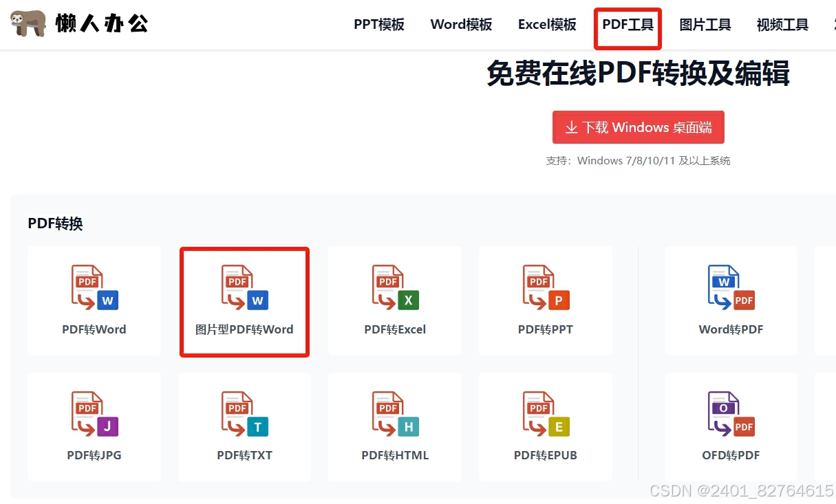Click the sloth logo icon
This screenshot has height=504, width=836.
(28, 23)
